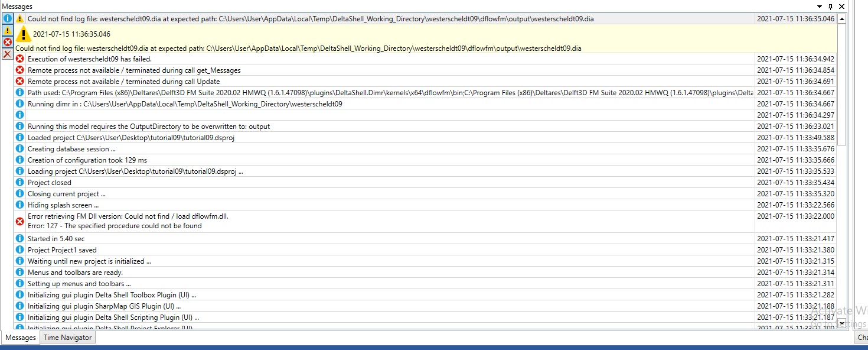Clear all messages with the X icon
Viewport: 868px width, 350px height.
pyautogui.click(x=8, y=54)
